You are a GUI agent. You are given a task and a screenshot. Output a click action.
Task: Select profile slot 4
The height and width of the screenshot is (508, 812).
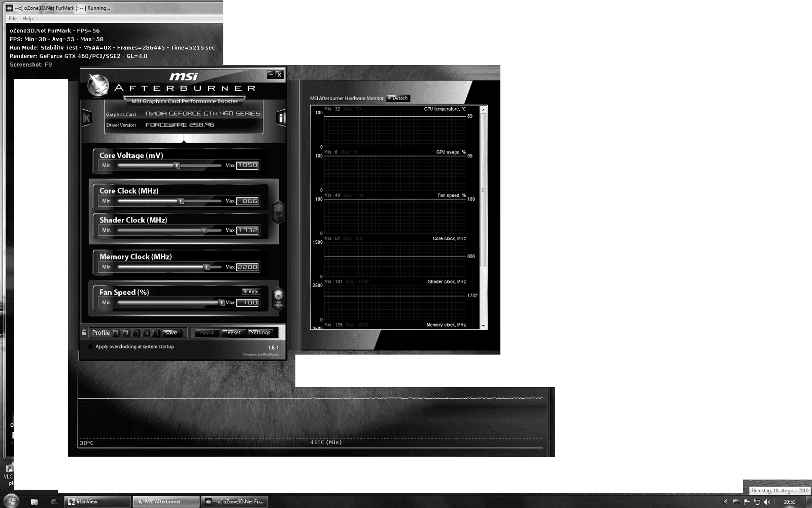pyautogui.click(x=147, y=333)
